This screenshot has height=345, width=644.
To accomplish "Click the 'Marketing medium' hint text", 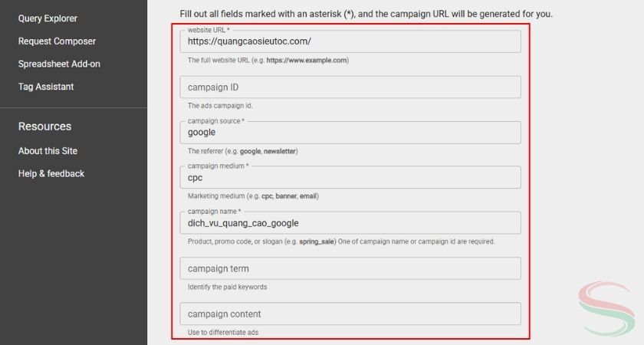I will 253,196.
